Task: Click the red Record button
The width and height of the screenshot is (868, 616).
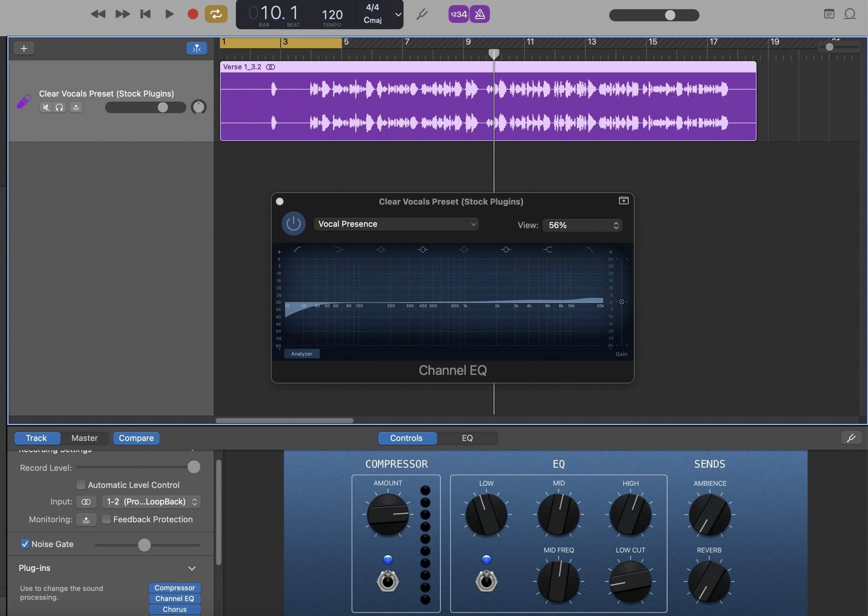Action: pyautogui.click(x=193, y=14)
